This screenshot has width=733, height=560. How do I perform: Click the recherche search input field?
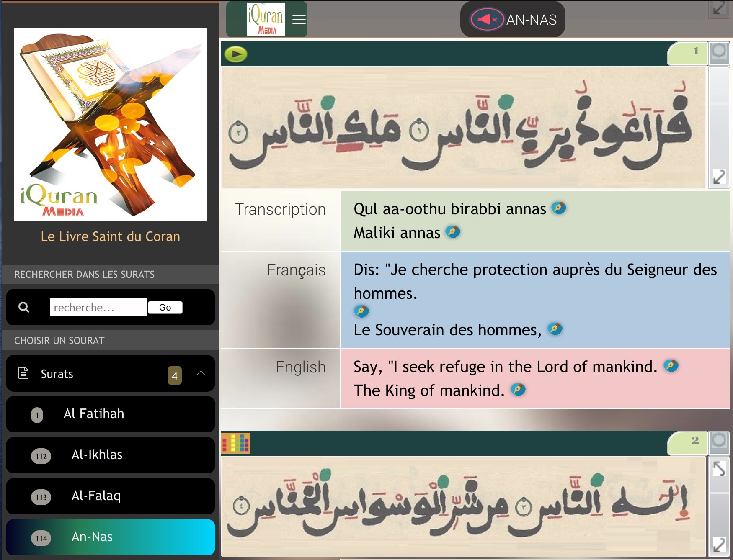[x=98, y=307]
